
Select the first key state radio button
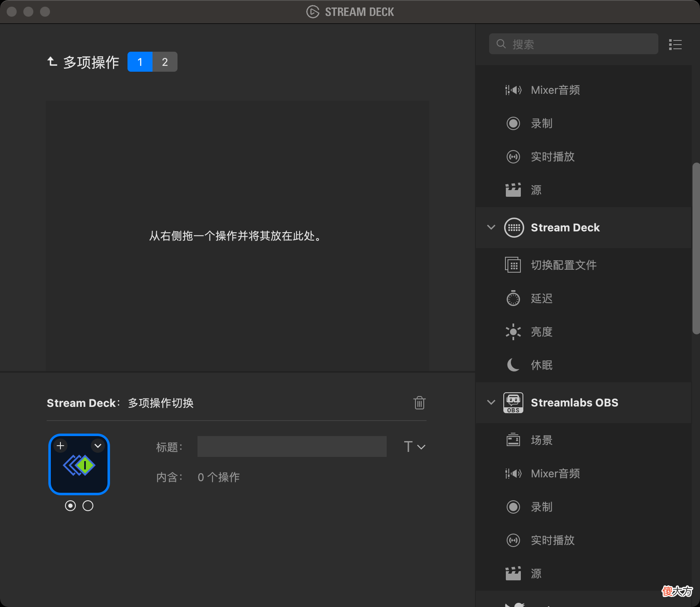pyautogui.click(x=70, y=506)
